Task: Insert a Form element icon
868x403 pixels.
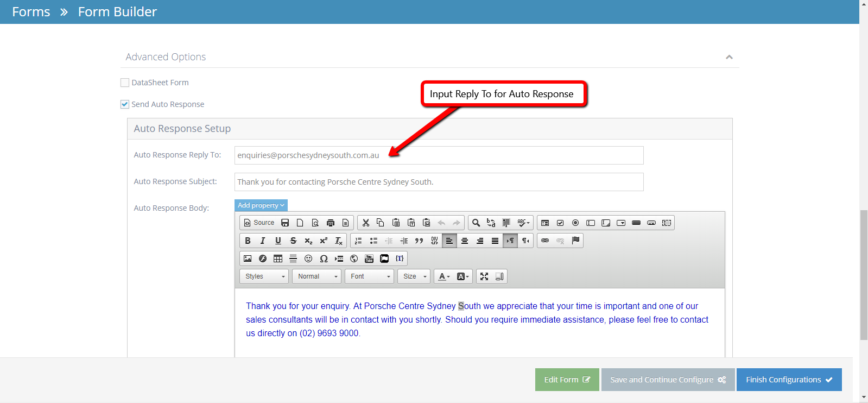Action: click(x=545, y=223)
